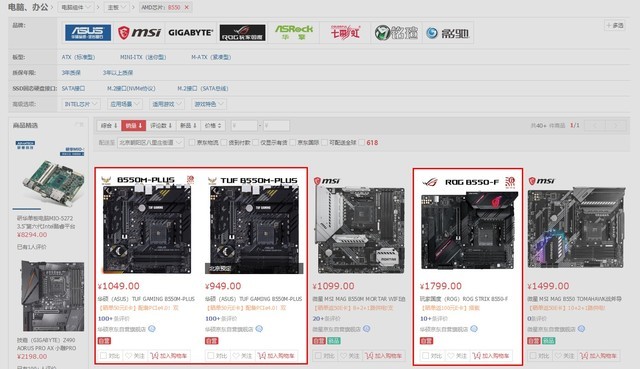Remove the AMD chipset B550 filter tag
The width and height of the screenshot is (640, 369).
[187, 7]
